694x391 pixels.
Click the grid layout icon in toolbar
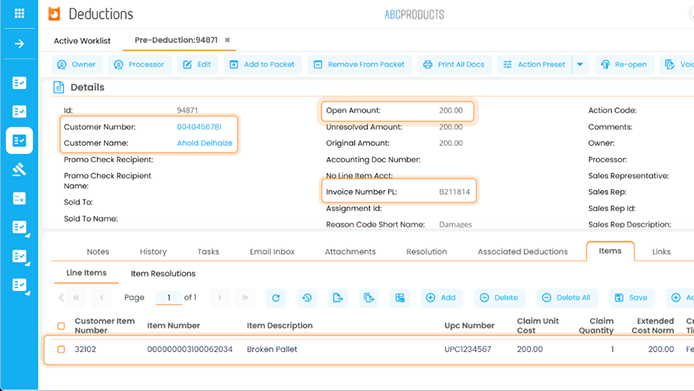coord(400,298)
